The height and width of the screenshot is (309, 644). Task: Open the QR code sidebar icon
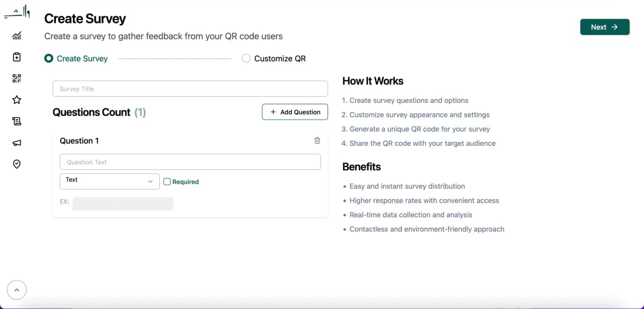coord(17,78)
